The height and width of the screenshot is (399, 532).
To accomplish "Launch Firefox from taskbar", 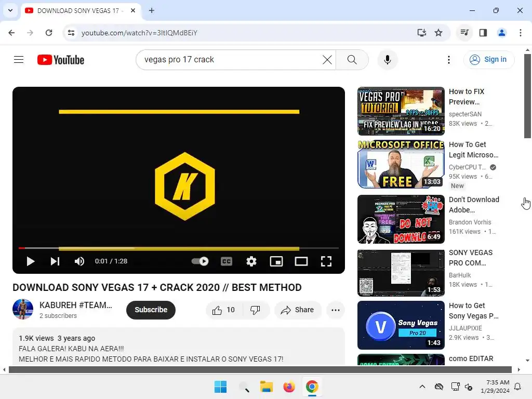I will tap(289, 387).
